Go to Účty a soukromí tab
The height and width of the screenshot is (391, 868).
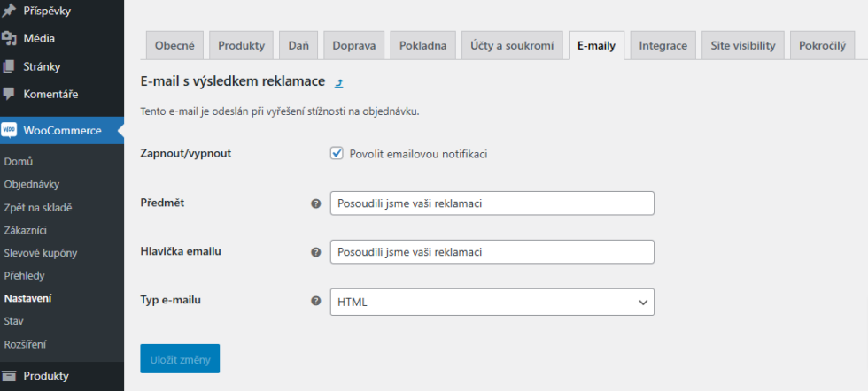(512, 45)
